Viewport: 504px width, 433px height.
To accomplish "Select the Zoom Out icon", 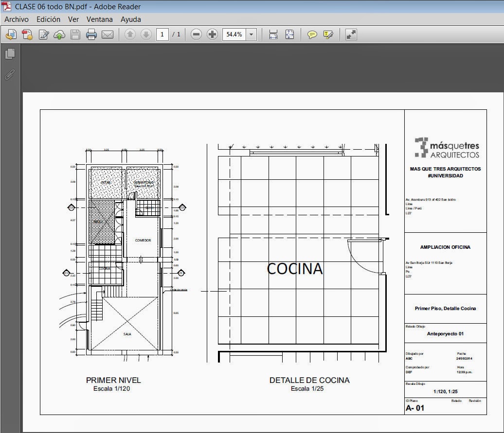I will tap(196, 35).
